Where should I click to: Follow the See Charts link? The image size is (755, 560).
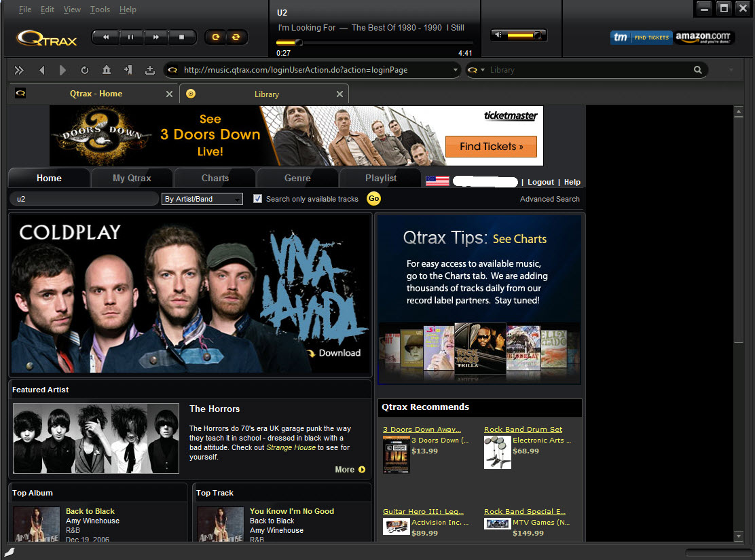[519, 239]
